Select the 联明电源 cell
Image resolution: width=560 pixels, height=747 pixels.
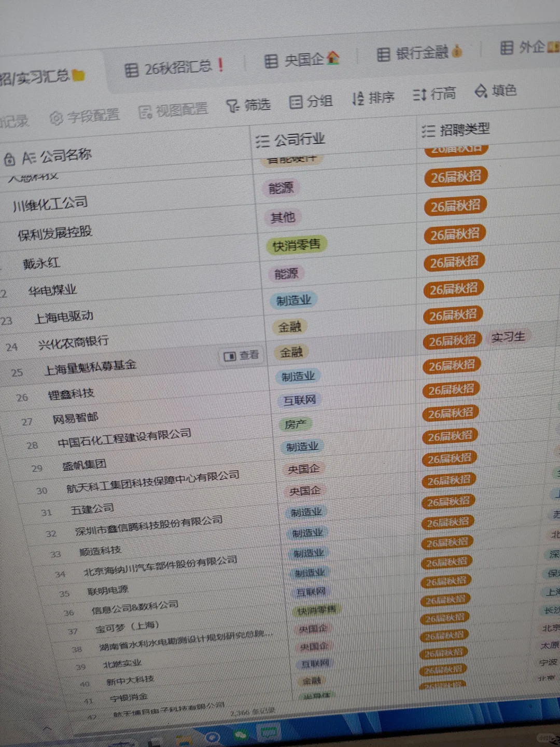coord(108,590)
